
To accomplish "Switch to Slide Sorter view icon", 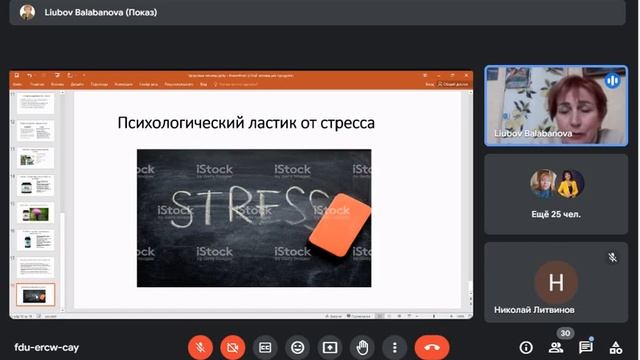I will (x=389, y=316).
